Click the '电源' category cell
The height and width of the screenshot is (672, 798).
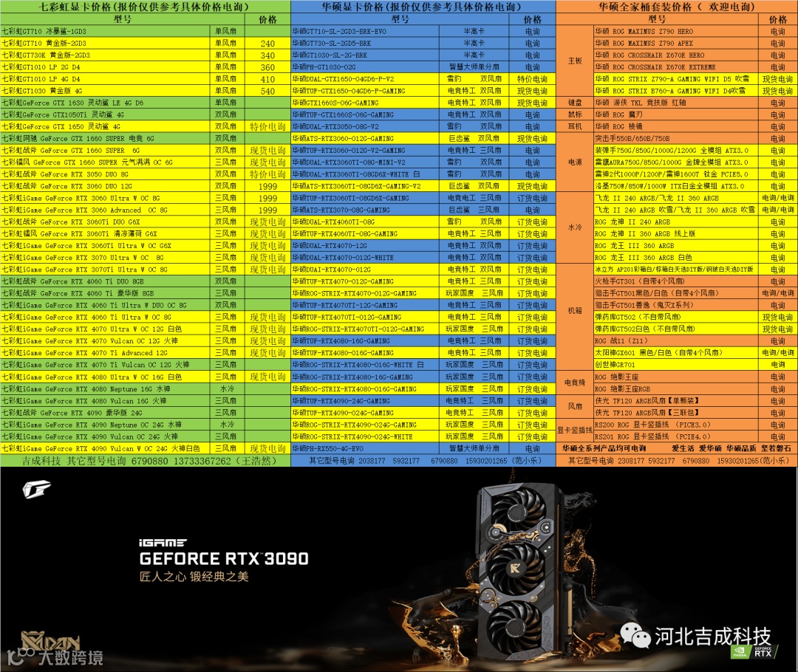[575, 162]
